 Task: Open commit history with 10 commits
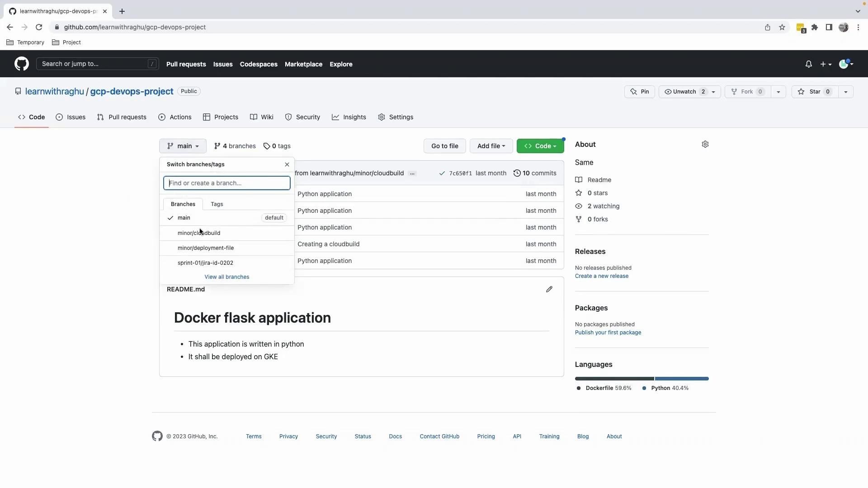coord(535,173)
